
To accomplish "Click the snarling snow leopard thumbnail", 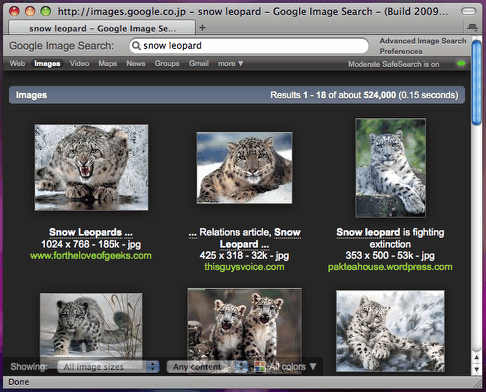I will coord(91,167).
